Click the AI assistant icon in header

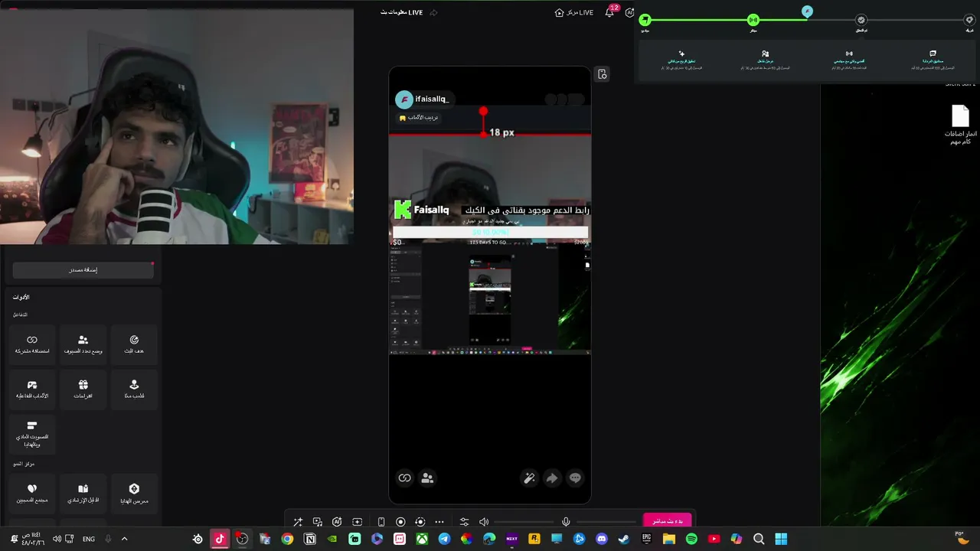pos(629,12)
